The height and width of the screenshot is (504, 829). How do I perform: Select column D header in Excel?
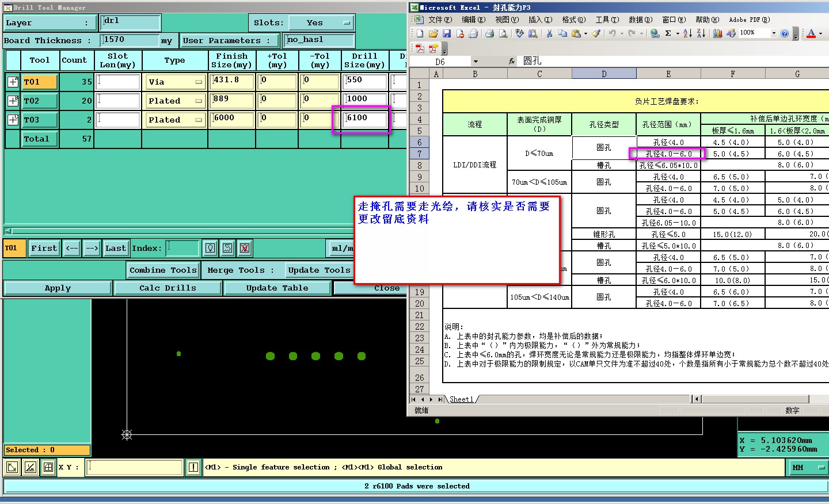pyautogui.click(x=604, y=74)
